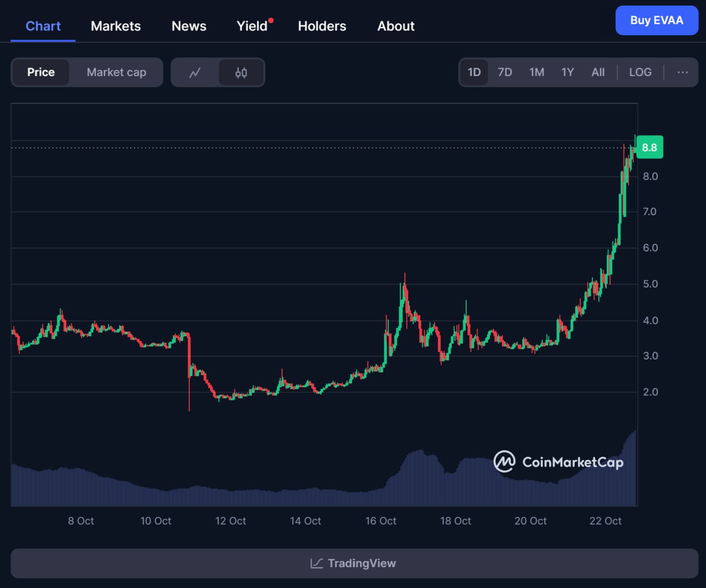
Task: Switch to line chart view icon
Action: point(195,73)
